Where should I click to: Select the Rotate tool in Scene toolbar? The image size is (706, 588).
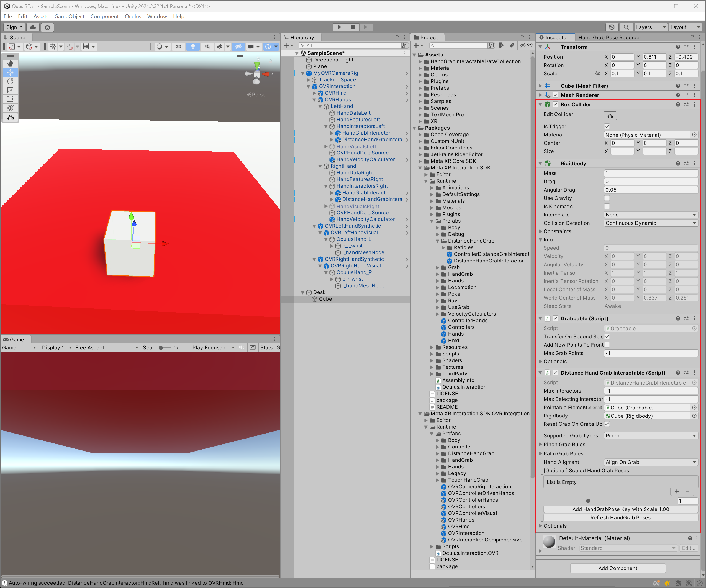click(11, 81)
